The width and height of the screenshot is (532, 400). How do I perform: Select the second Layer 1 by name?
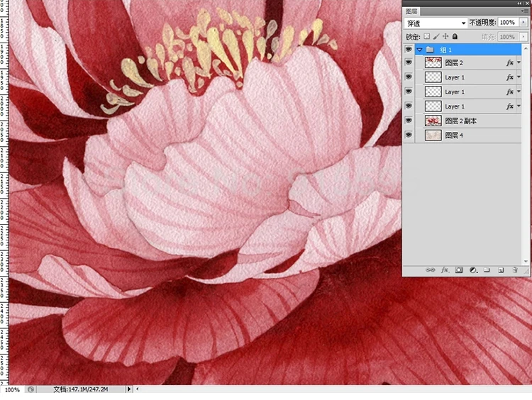[x=455, y=92]
